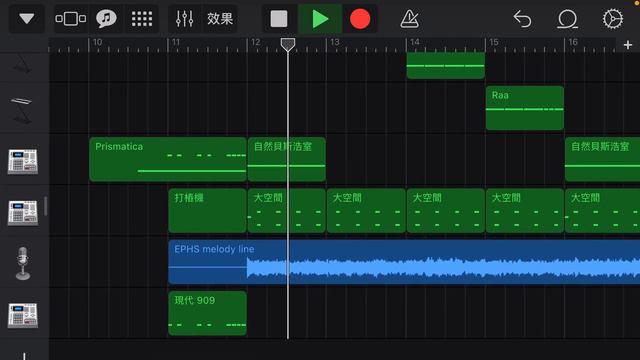Select the Prismatica drum machine track icon
The height and width of the screenshot is (360, 640).
click(23, 161)
